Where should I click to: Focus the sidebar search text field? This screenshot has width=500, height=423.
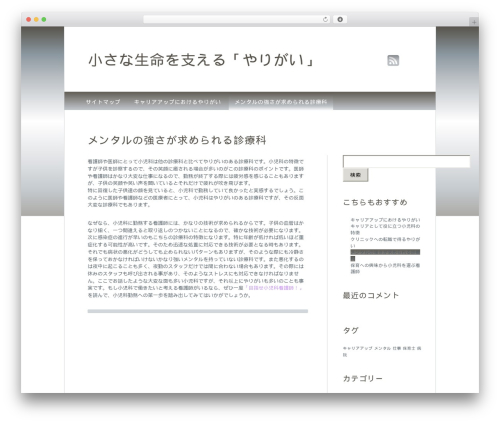click(406, 161)
